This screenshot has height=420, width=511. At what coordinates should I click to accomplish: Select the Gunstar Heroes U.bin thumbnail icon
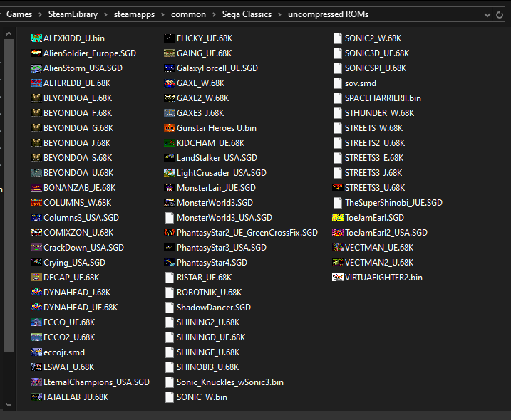(170, 128)
